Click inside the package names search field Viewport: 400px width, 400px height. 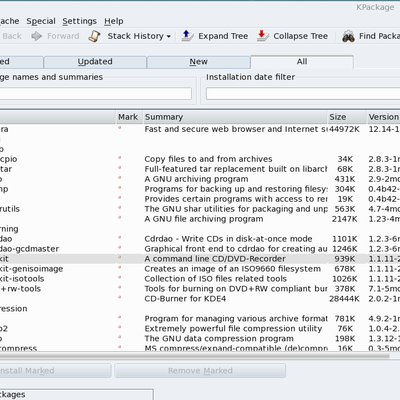tap(96, 94)
